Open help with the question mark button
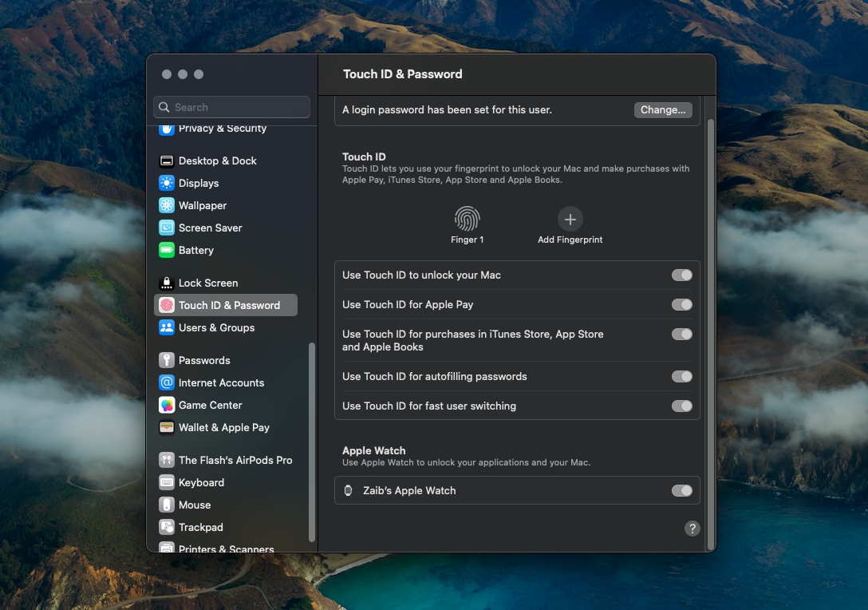The image size is (868, 610). click(692, 529)
